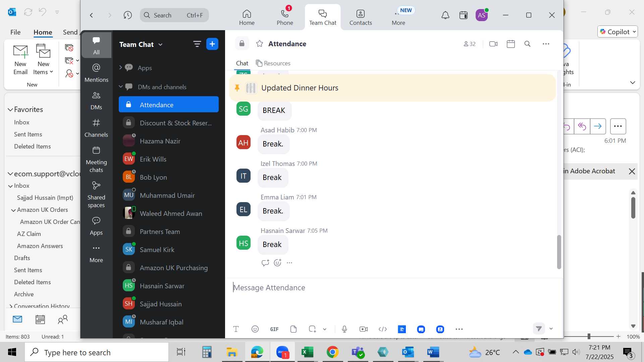Start new chat with blue plus button
The width and height of the screenshot is (644, 362).
coord(212,44)
